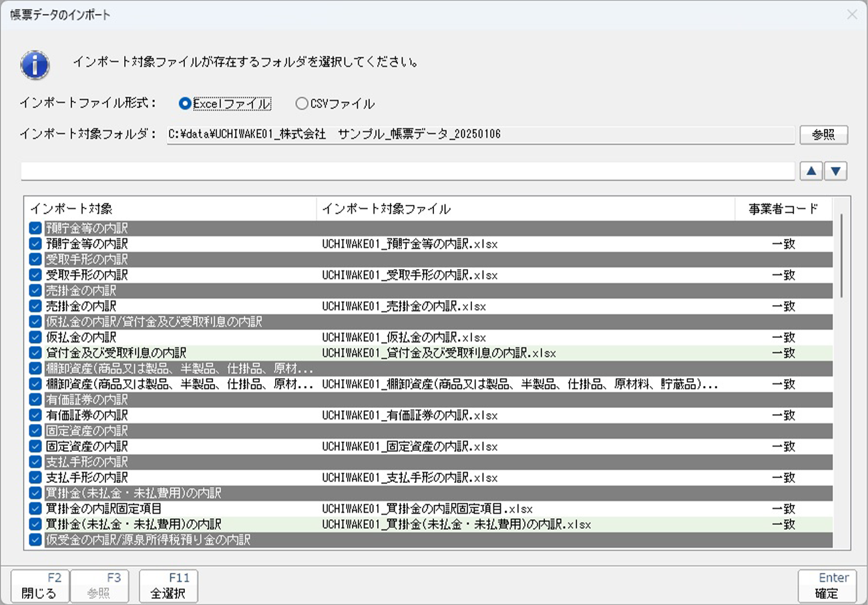Click the blue down arrow button
Screen dimensions: 868x605
(836, 171)
